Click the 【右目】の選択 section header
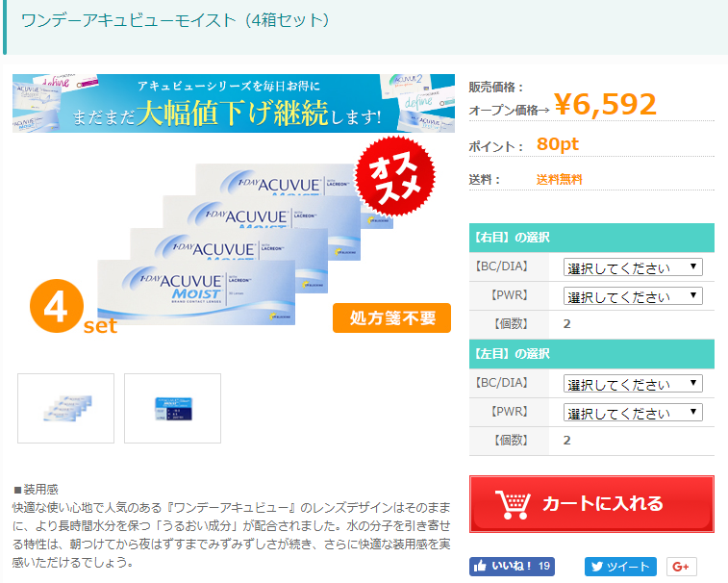Image resolution: width=728 pixels, height=583 pixels. tap(591, 238)
